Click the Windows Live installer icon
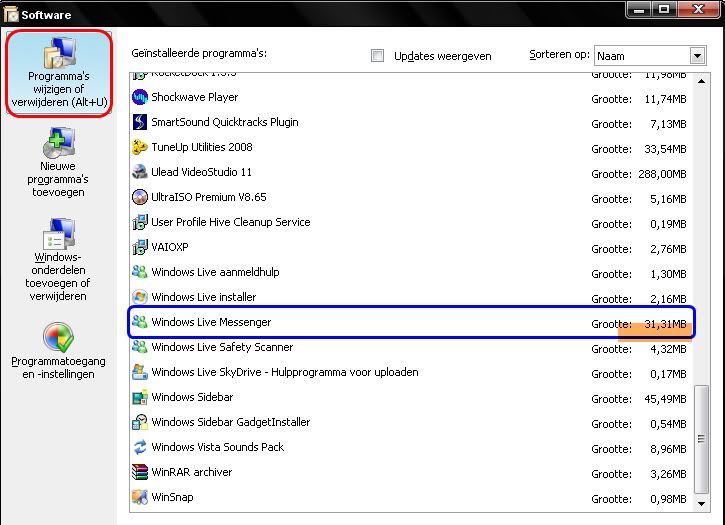This screenshot has height=525, width=725. [140, 297]
